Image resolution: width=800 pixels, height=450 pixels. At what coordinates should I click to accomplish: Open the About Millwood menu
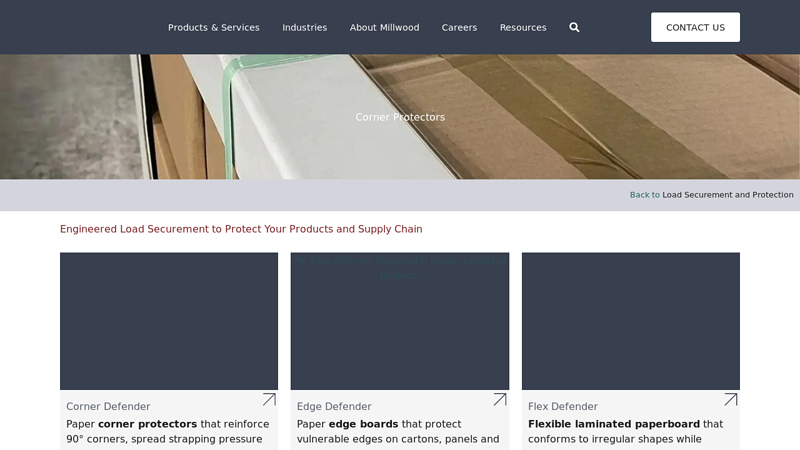(384, 27)
